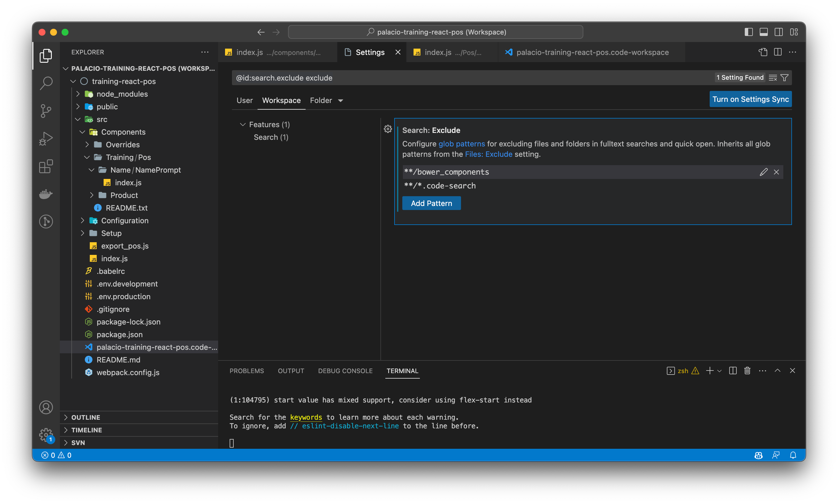The height and width of the screenshot is (504, 838).
Task: Toggle the bottom panel layout icon
Action: tap(763, 32)
